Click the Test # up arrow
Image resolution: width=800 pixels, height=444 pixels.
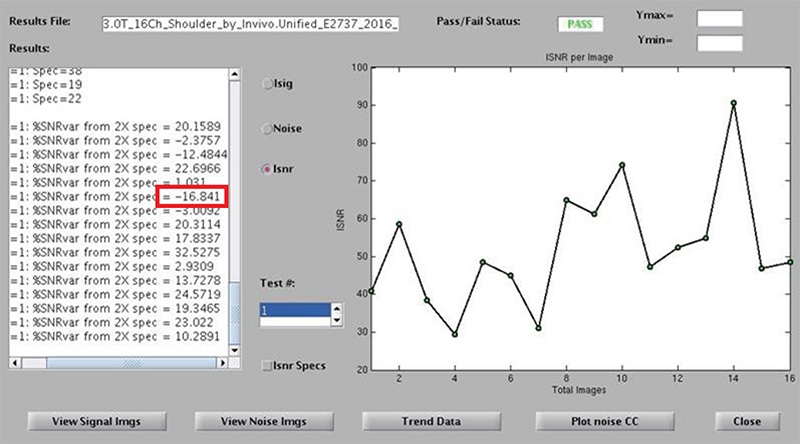(336, 306)
